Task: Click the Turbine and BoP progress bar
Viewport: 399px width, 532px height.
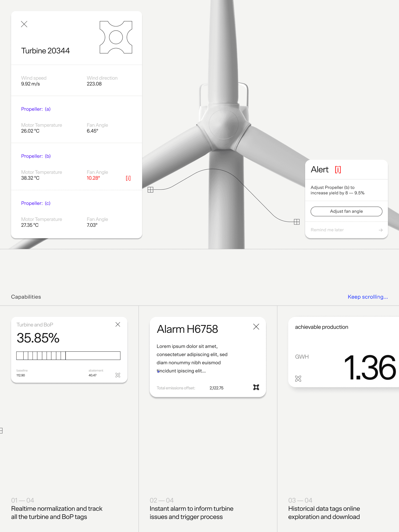Action: [68, 356]
